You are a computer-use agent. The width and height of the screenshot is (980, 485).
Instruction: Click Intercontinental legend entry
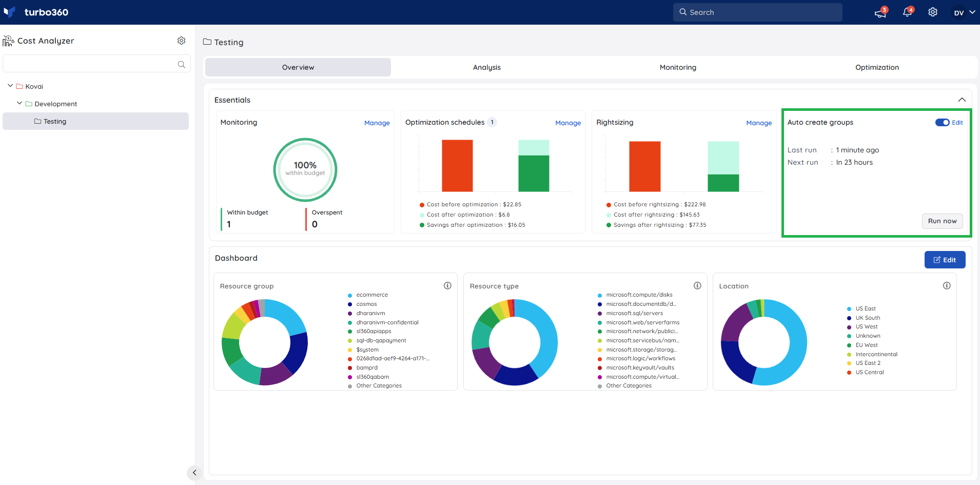point(872,355)
